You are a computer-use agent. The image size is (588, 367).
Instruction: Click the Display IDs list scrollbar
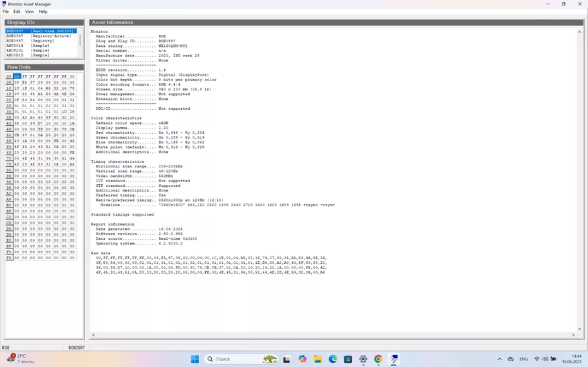[x=80, y=42]
